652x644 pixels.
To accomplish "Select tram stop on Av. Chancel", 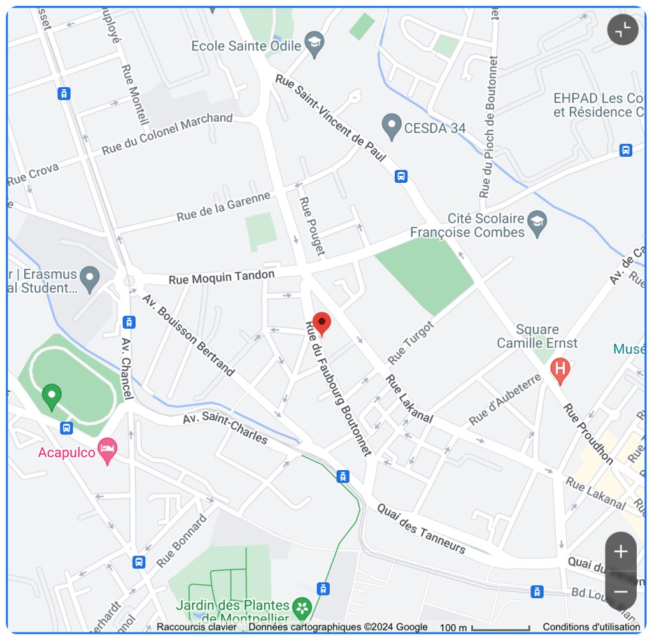I will (129, 322).
